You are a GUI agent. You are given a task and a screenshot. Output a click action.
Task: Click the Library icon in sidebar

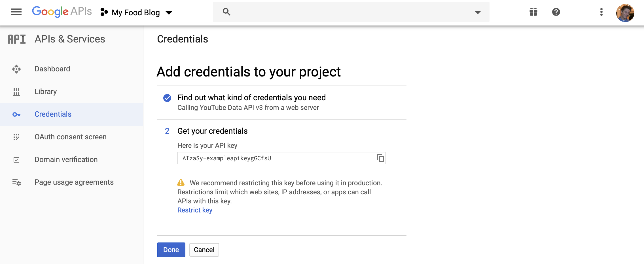(16, 91)
